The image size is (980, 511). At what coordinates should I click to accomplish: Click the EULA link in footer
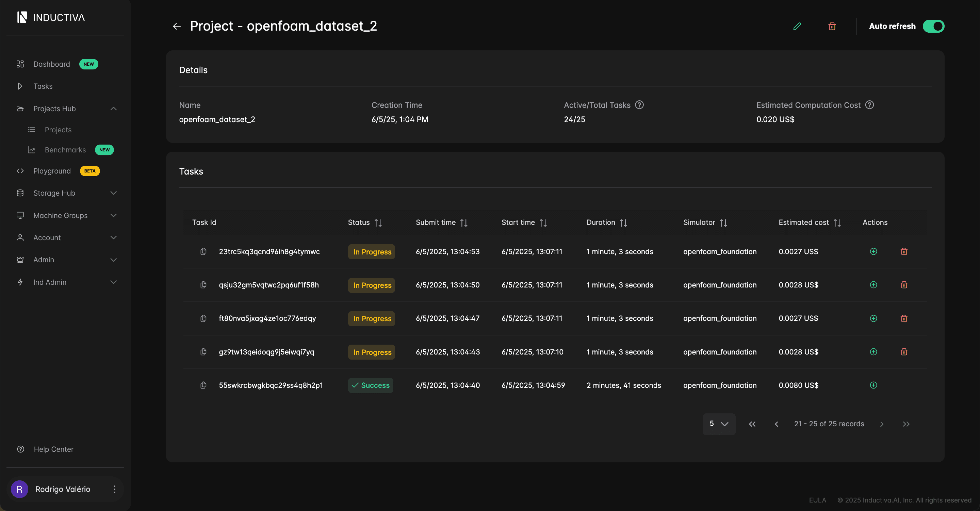pyautogui.click(x=817, y=500)
